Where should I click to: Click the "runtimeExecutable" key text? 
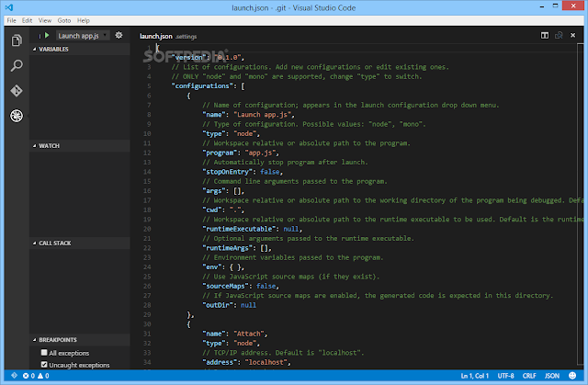coord(239,229)
